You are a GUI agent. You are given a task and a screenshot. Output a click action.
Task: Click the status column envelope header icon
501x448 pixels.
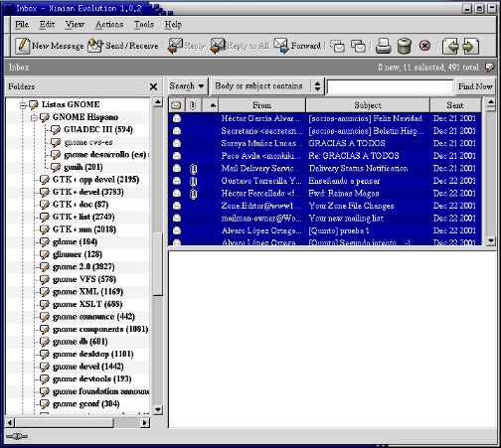point(176,105)
